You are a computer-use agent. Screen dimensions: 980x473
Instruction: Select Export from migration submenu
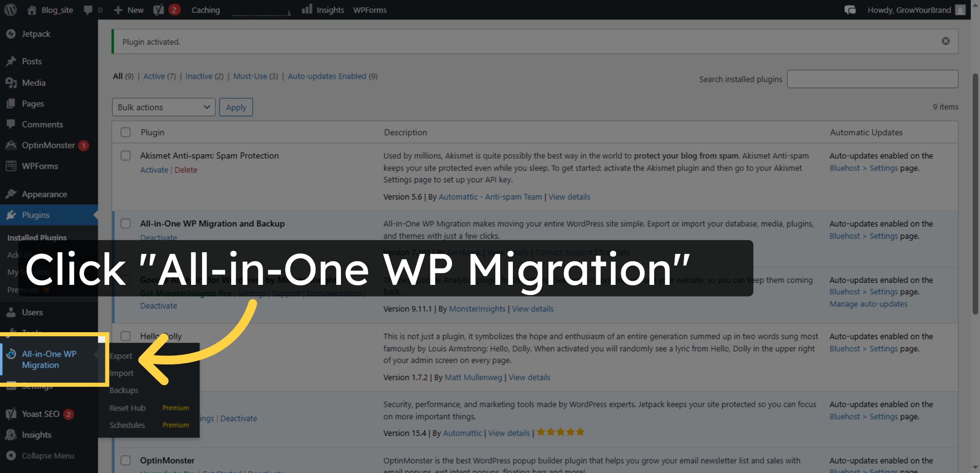coord(120,355)
